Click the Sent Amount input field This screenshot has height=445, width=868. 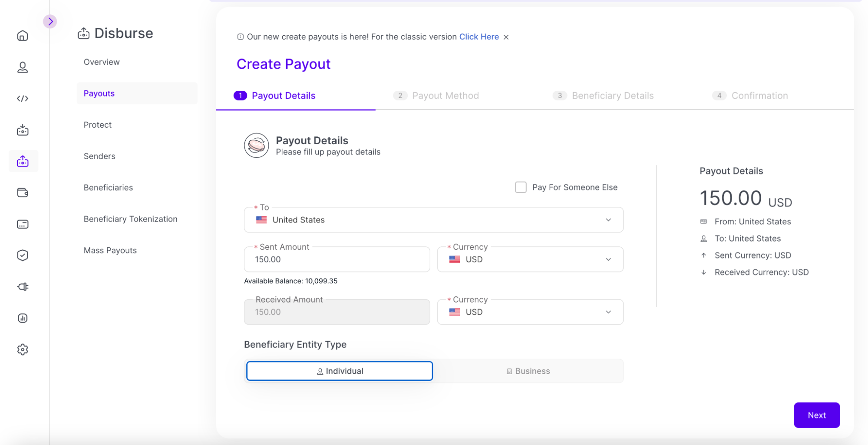coord(337,259)
